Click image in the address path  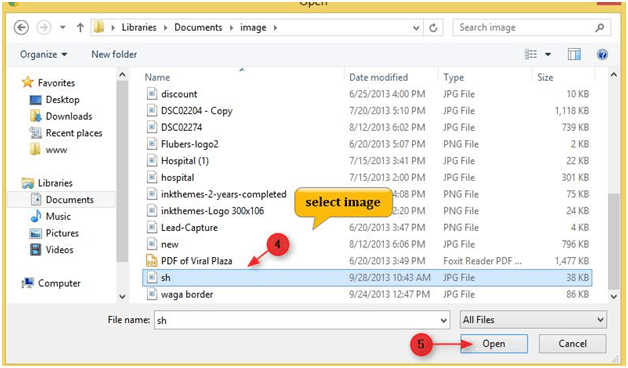253,28
